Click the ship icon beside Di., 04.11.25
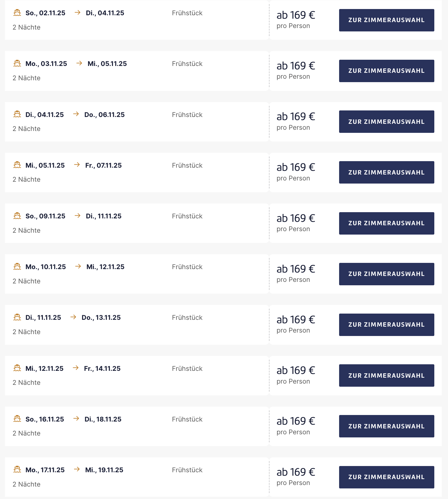This screenshot has height=499, width=448. pos(17,114)
